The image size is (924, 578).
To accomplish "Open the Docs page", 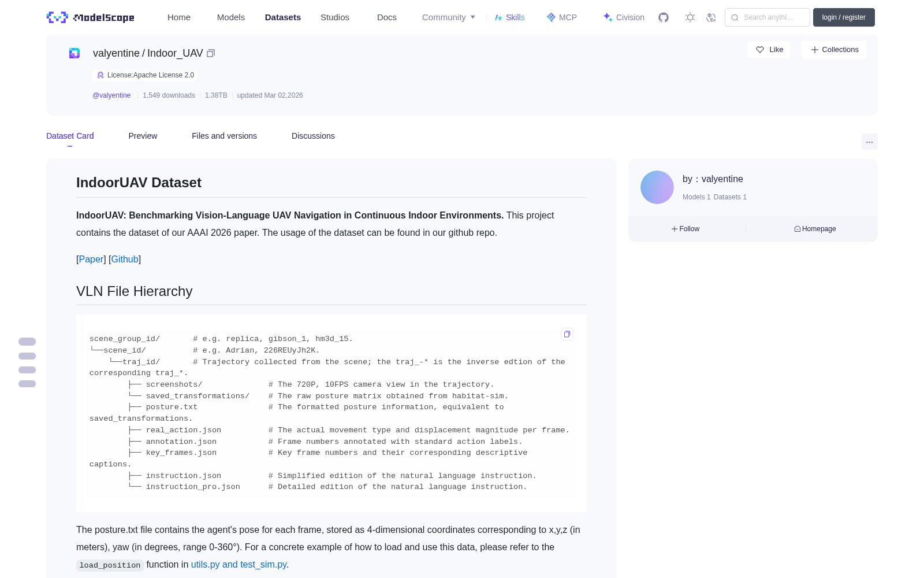I will (x=387, y=17).
